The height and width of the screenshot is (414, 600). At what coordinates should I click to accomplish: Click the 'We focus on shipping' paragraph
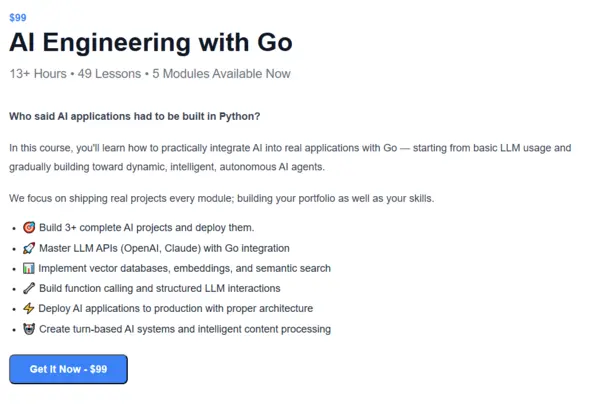(221, 198)
